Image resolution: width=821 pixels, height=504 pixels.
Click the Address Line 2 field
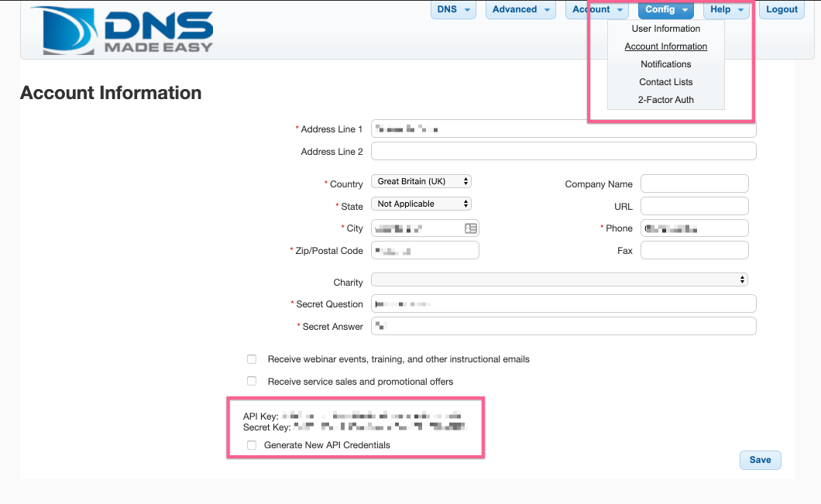tap(563, 151)
